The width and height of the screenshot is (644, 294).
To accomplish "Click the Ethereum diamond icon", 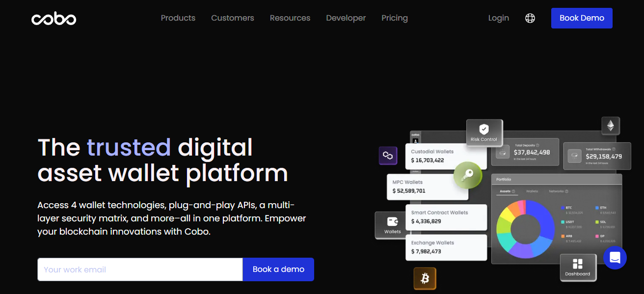I will 611,126.
